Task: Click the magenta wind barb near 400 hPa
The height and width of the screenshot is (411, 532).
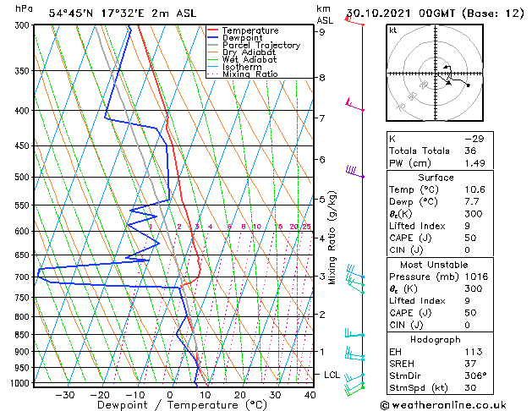Action: point(354,105)
